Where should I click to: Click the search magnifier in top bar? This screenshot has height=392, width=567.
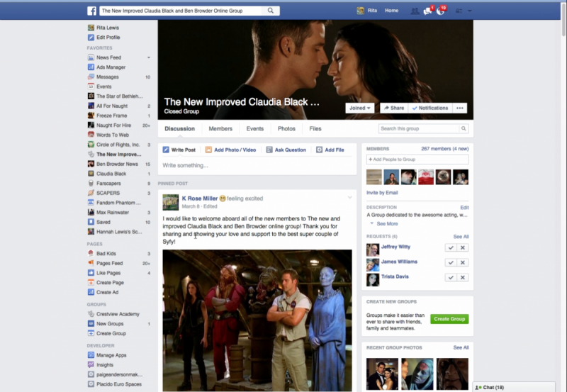tap(271, 11)
